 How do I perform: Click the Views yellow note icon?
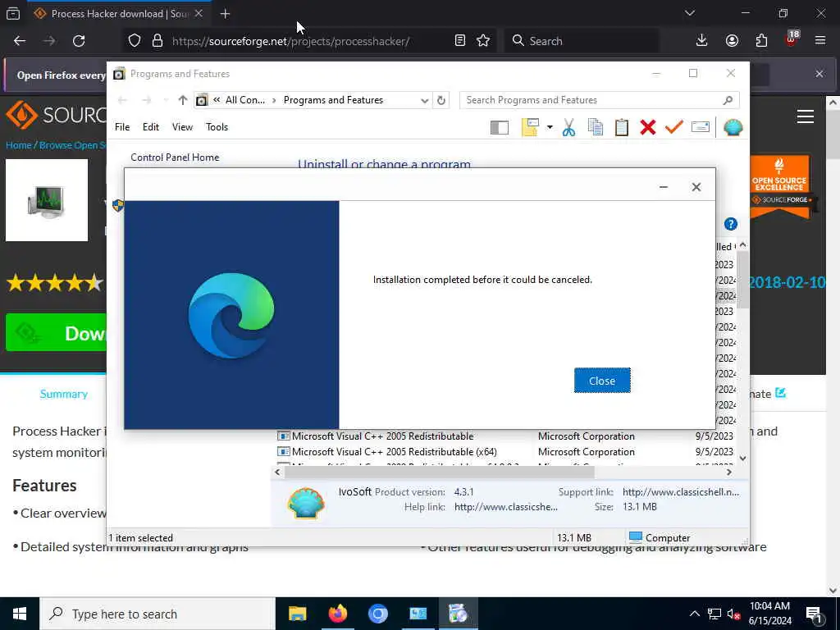click(529, 127)
